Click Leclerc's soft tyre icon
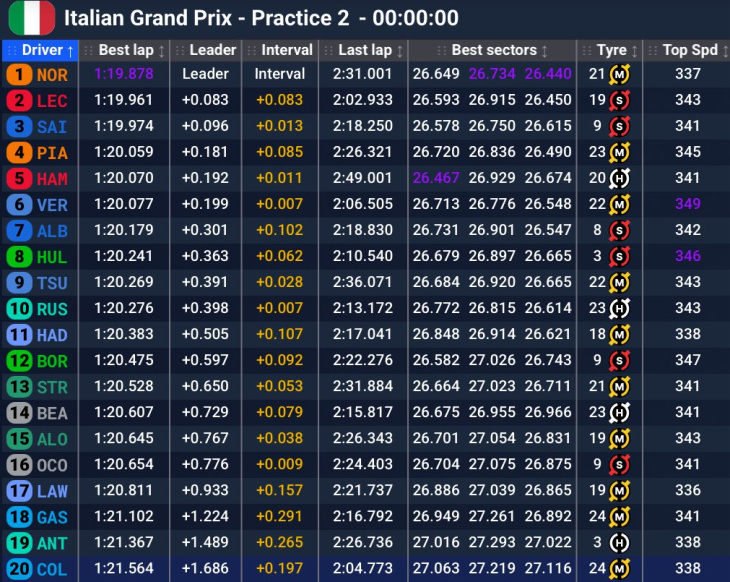This screenshot has width=730, height=582. [619, 100]
